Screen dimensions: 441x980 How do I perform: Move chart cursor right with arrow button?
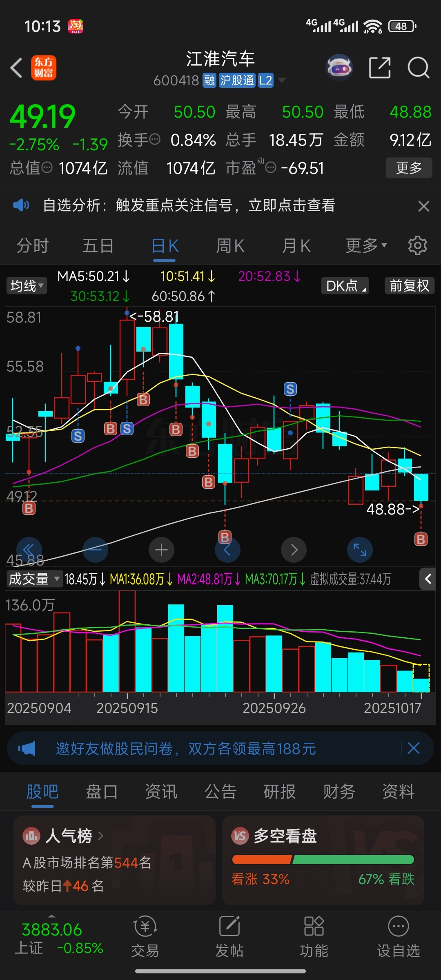pos(294,550)
